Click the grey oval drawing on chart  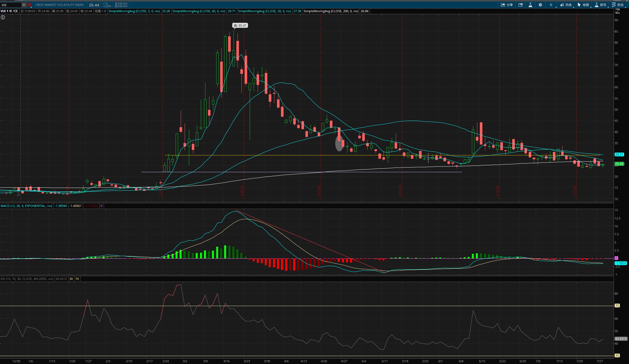[x=339, y=143]
